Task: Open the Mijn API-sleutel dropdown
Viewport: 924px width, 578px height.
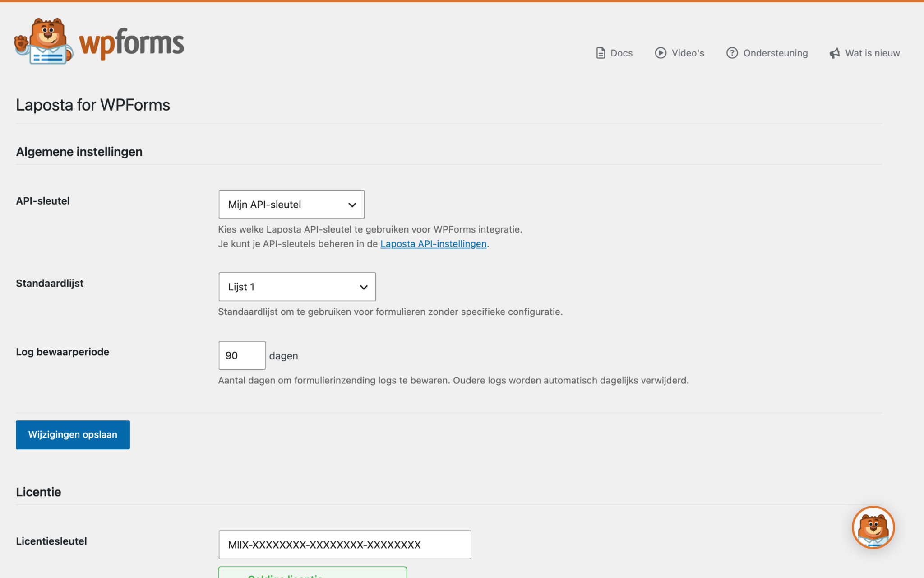Action: [x=291, y=205]
